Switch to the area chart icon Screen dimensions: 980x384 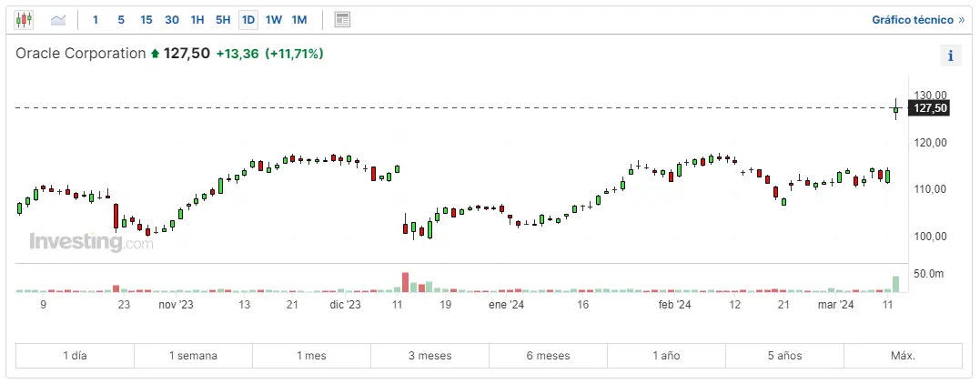point(58,19)
